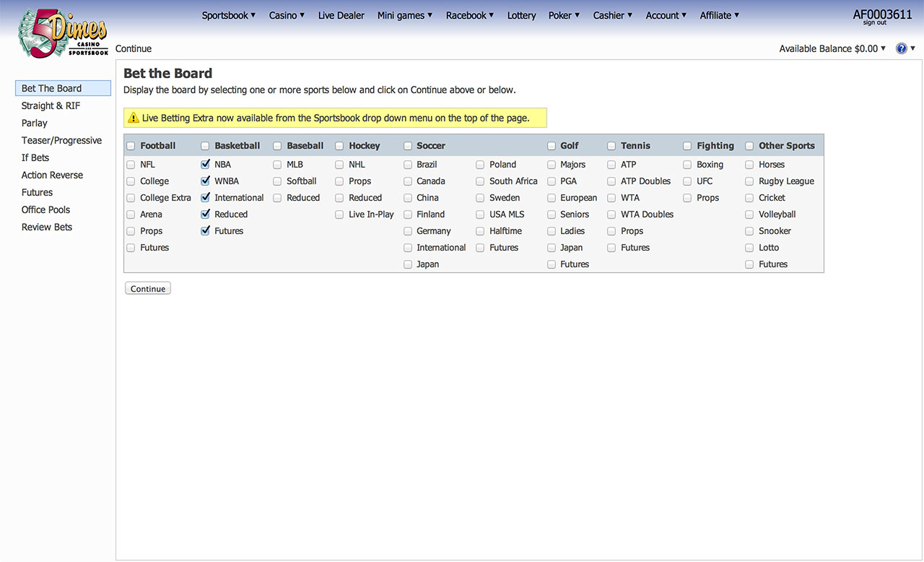Enable the Softball checkbox

click(277, 181)
